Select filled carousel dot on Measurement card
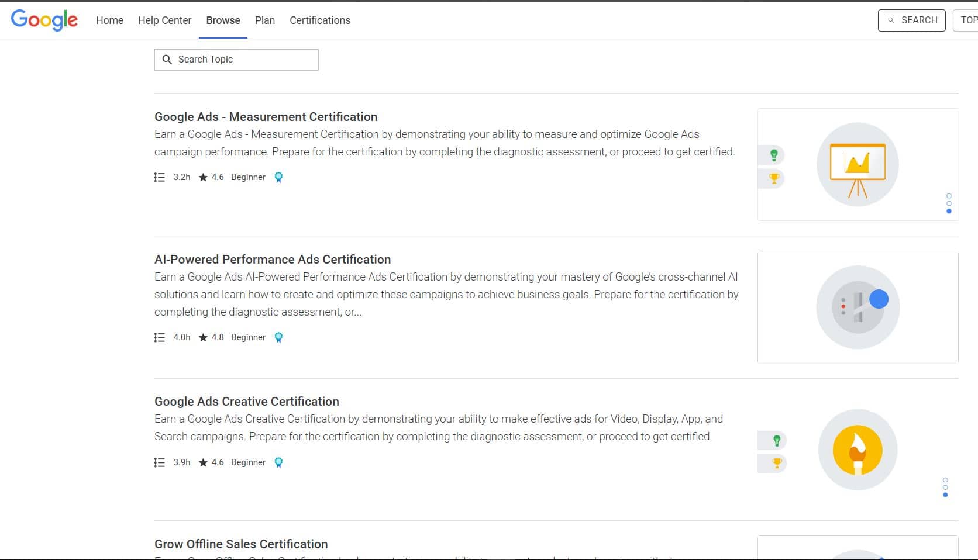Image resolution: width=978 pixels, height=560 pixels. [x=949, y=211]
